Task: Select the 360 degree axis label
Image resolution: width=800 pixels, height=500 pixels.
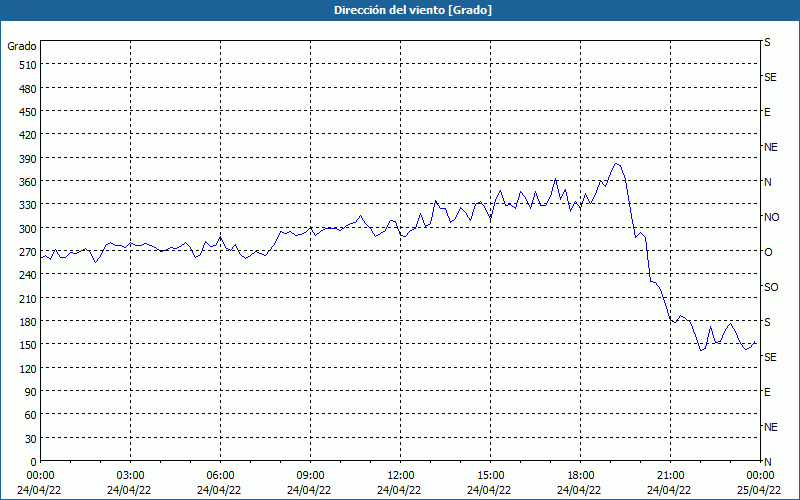Action: point(28,182)
